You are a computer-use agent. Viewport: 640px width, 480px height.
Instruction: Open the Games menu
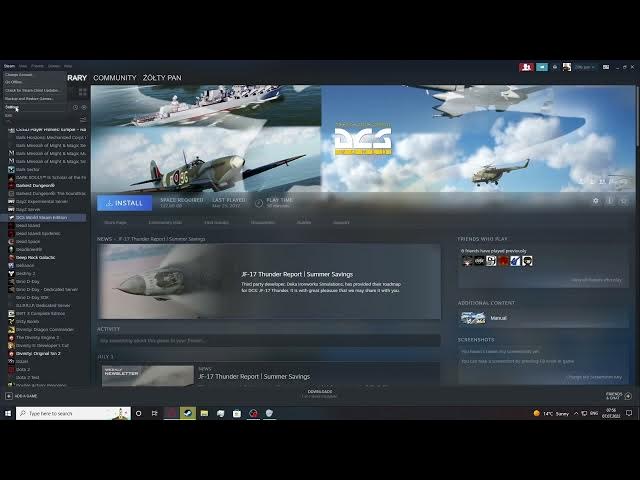54,66
